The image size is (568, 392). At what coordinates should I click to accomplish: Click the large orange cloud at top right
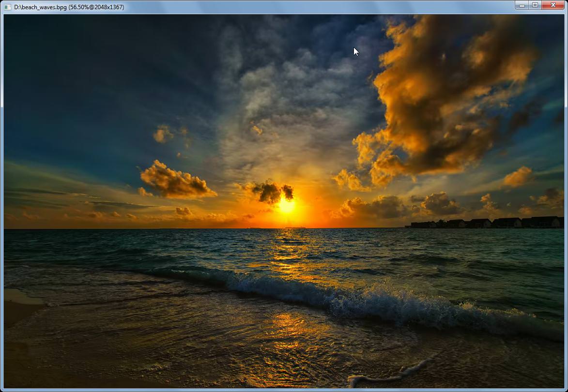click(445, 94)
